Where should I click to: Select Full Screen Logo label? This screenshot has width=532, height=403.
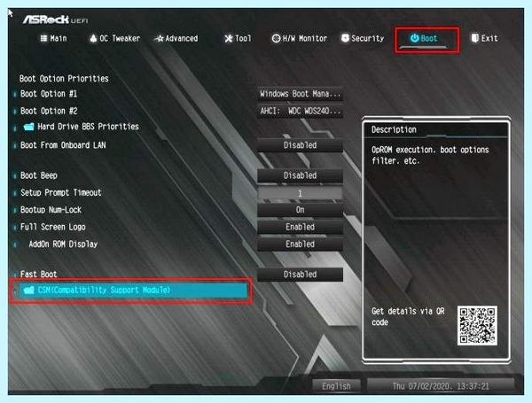[x=53, y=227]
